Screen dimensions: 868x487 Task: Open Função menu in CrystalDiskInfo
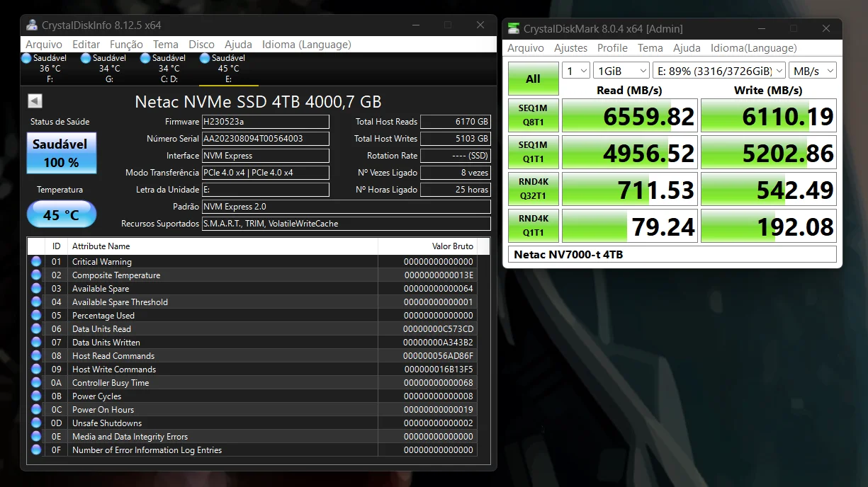[x=126, y=44]
